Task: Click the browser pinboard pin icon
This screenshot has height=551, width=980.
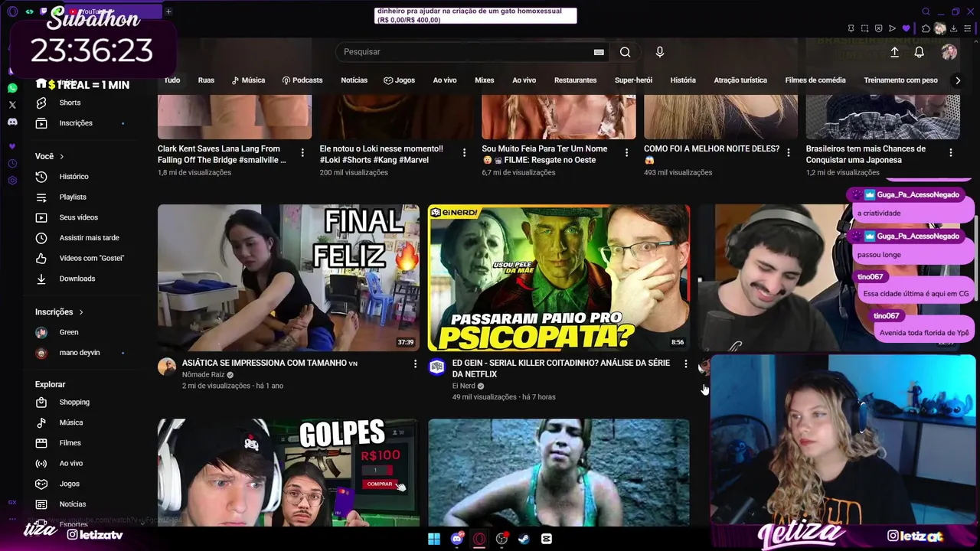Action: (x=851, y=28)
